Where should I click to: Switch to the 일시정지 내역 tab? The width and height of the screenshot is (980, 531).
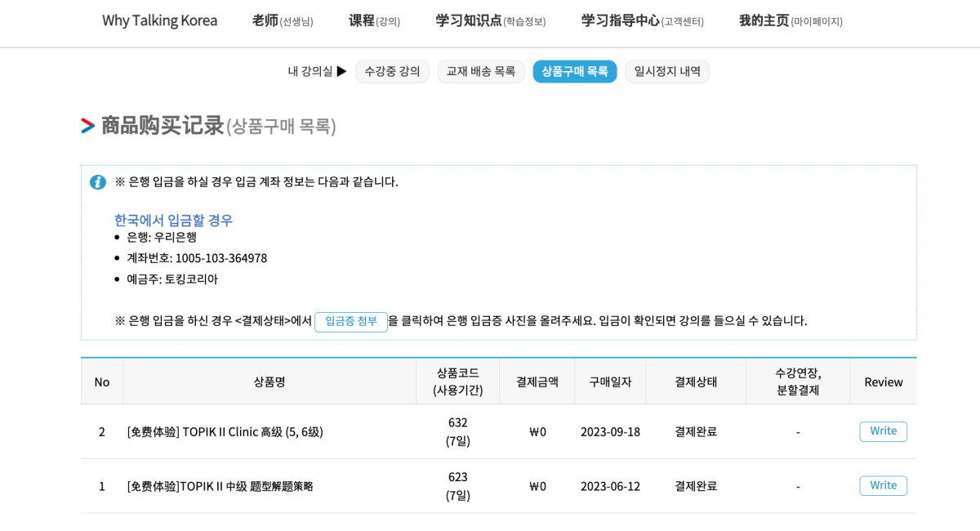click(667, 71)
